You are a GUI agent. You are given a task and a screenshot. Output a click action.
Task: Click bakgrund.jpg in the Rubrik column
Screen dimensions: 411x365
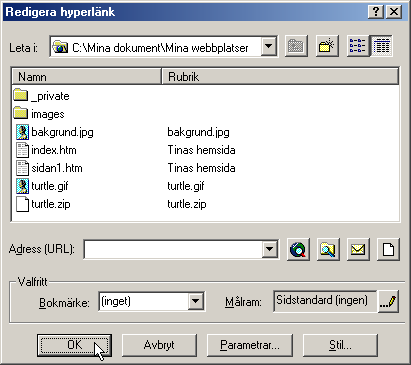[198, 132]
